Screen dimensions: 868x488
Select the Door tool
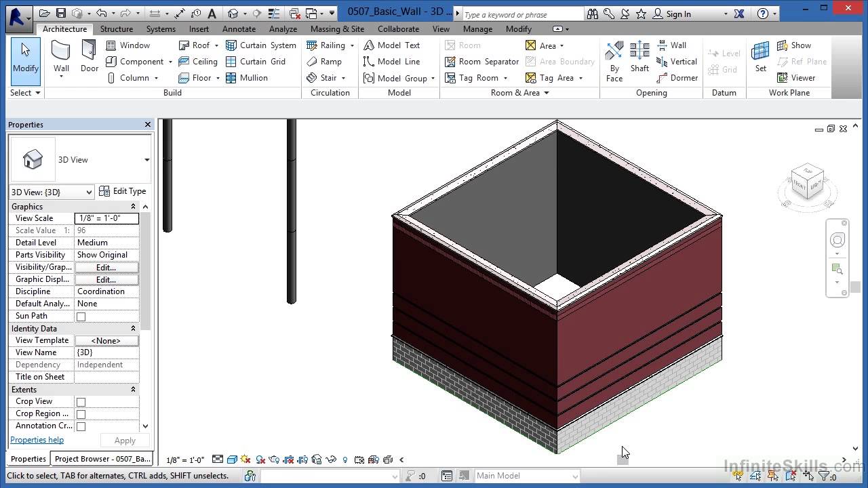pyautogui.click(x=89, y=57)
